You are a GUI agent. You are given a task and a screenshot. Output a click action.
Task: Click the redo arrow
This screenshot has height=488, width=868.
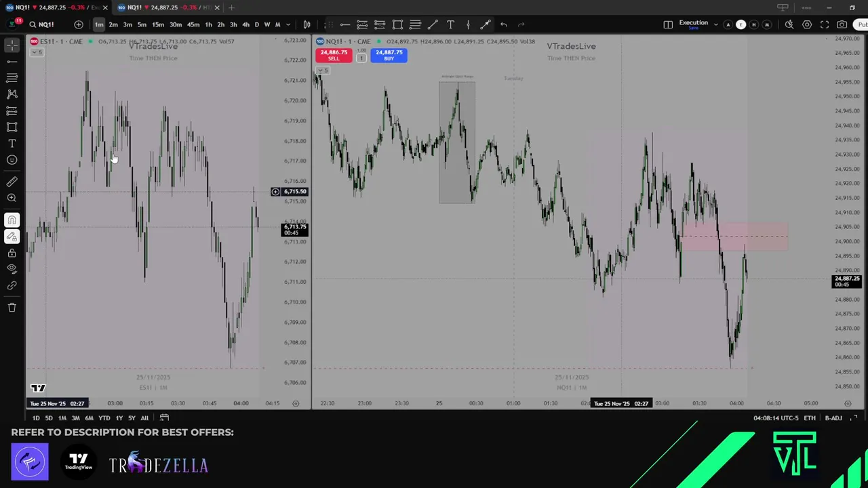(521, 24)
